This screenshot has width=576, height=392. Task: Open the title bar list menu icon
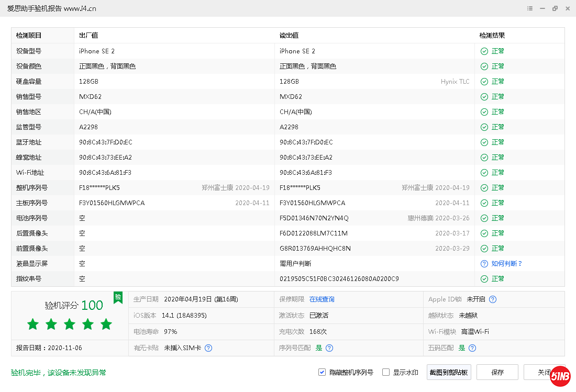point(530,8)
